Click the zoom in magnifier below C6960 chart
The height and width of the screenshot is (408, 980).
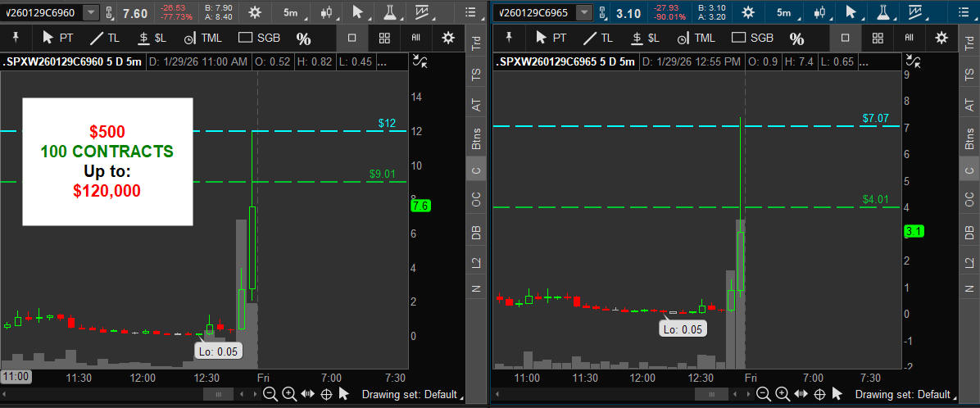pyautogui.click(x=288, y=394)
